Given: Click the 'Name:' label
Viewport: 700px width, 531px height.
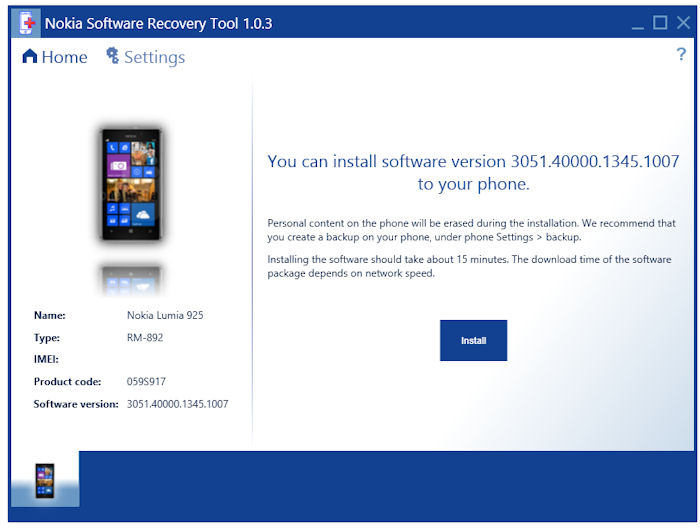Looking at the screenshot, I should pyautogui.click(x=50, y=315).
